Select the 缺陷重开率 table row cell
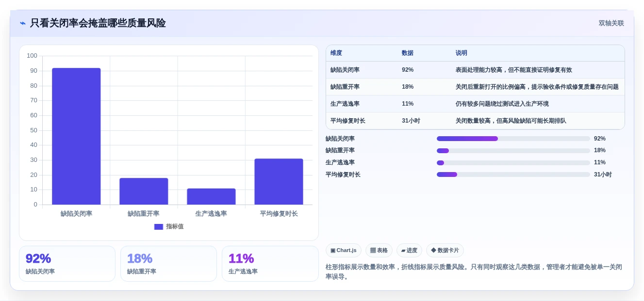Viewport: 644px width, 301px height. point(345,87)
